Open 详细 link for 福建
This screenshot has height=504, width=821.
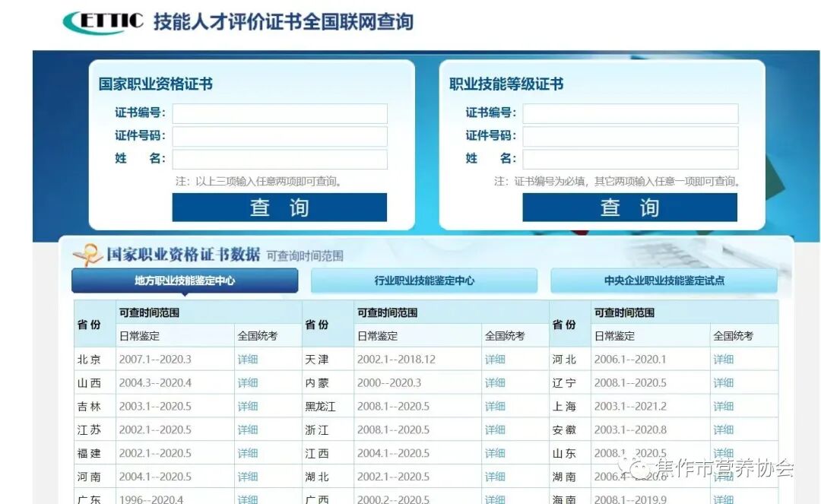(x=248, y=453)
